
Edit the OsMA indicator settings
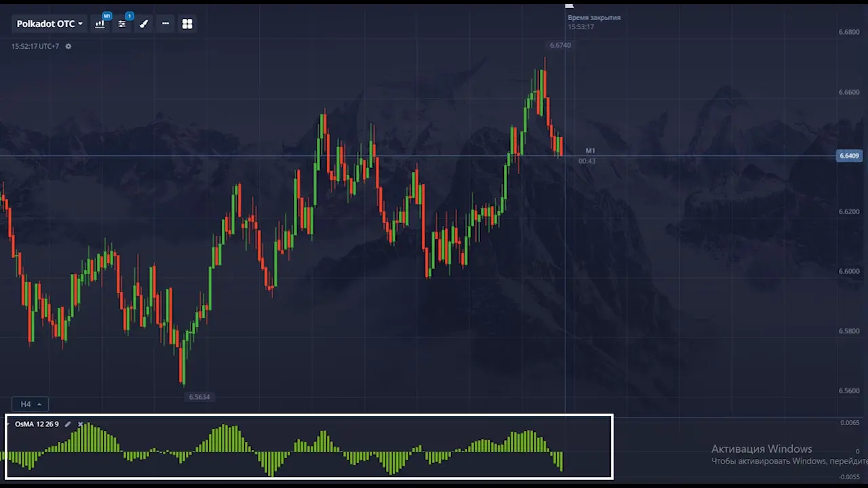[67, 424]
